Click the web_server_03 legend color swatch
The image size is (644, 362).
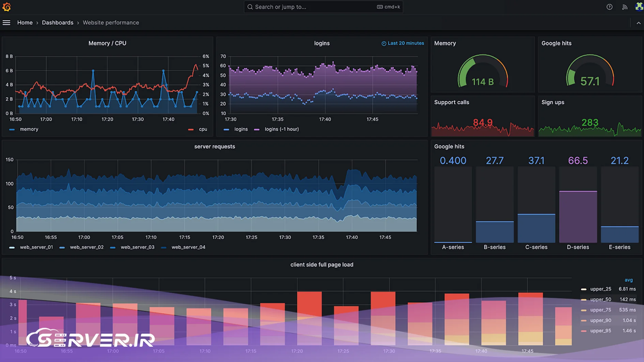click(113, 247)
